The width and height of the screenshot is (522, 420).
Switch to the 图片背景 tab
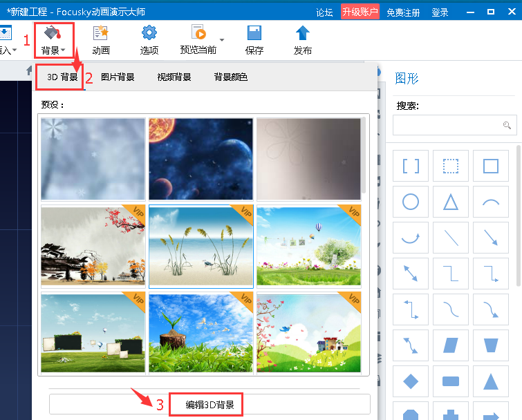click(x=118, y=77)
